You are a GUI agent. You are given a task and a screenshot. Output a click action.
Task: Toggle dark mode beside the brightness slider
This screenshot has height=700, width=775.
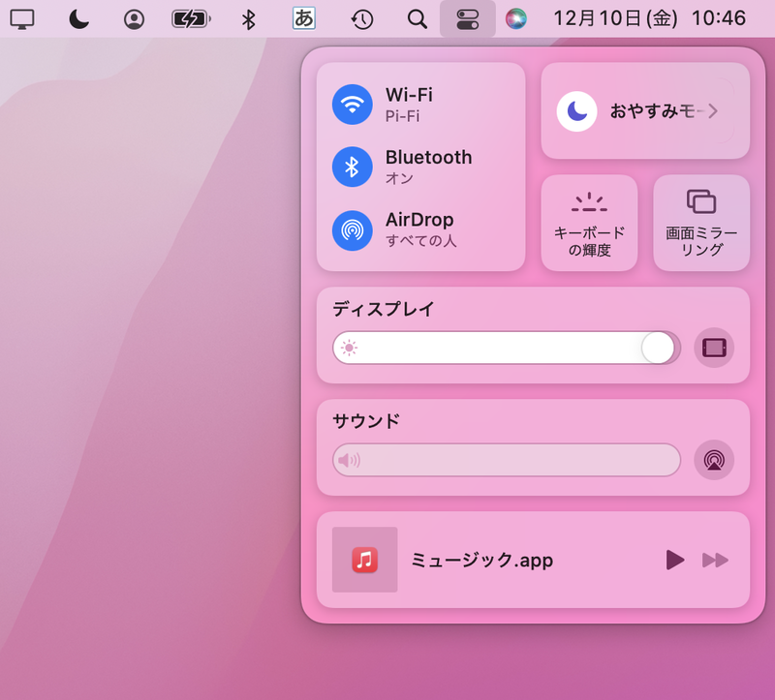coord(714,349)
